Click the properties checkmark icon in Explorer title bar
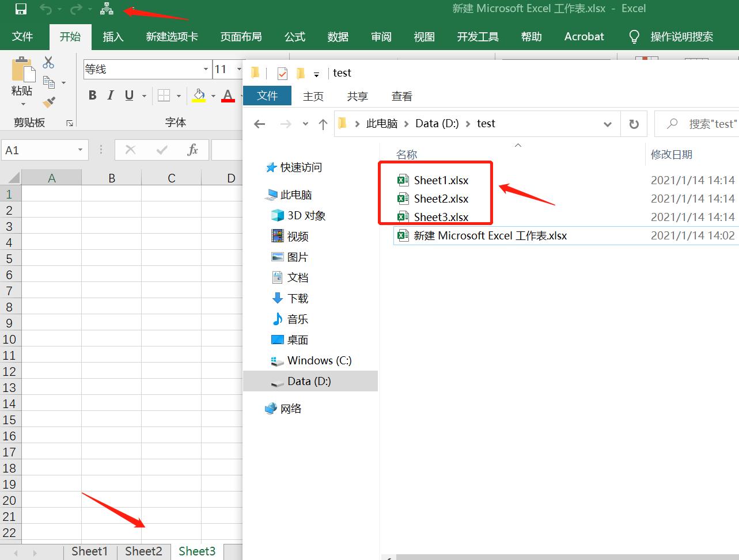Image resolution: width=739 pixels, height=560 pixels. pos(282,74)
